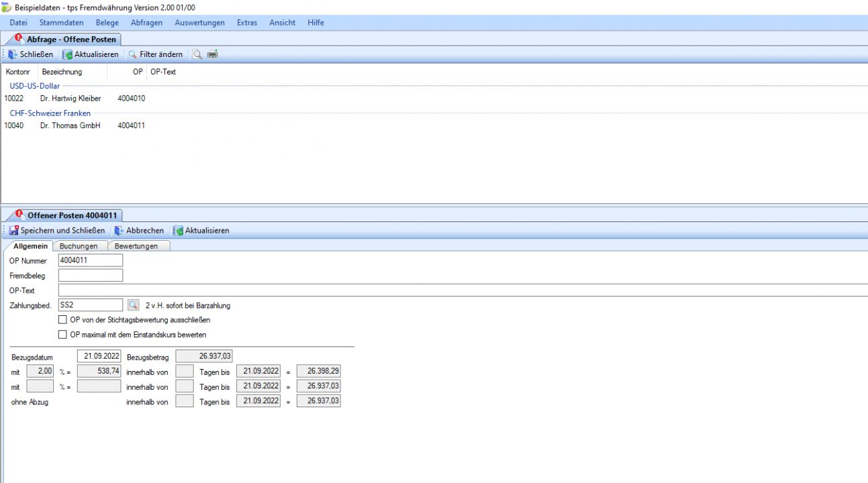Open the Zahlungsbed. lookup magnifier
Screen dimensions: 868x483
(133, 305)
